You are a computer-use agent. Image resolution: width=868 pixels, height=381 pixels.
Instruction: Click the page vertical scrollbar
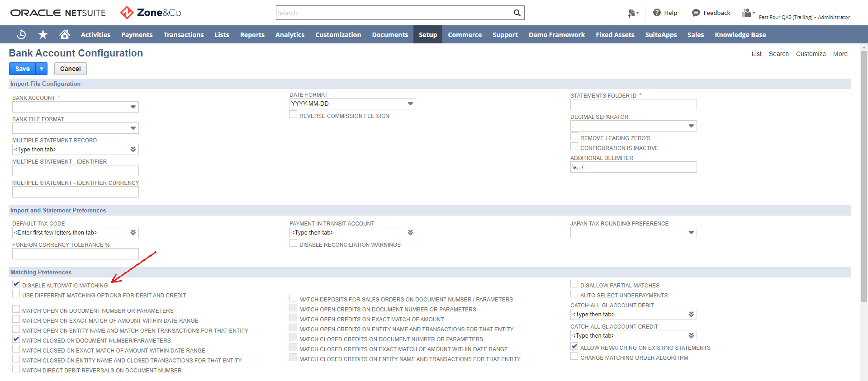click(864, 176)
